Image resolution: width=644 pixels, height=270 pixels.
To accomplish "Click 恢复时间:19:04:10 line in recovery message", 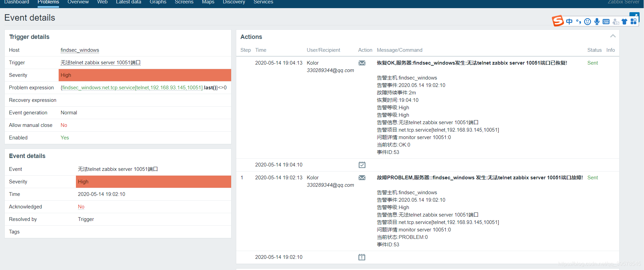I will pyautogui.click(x=398, y=100).
